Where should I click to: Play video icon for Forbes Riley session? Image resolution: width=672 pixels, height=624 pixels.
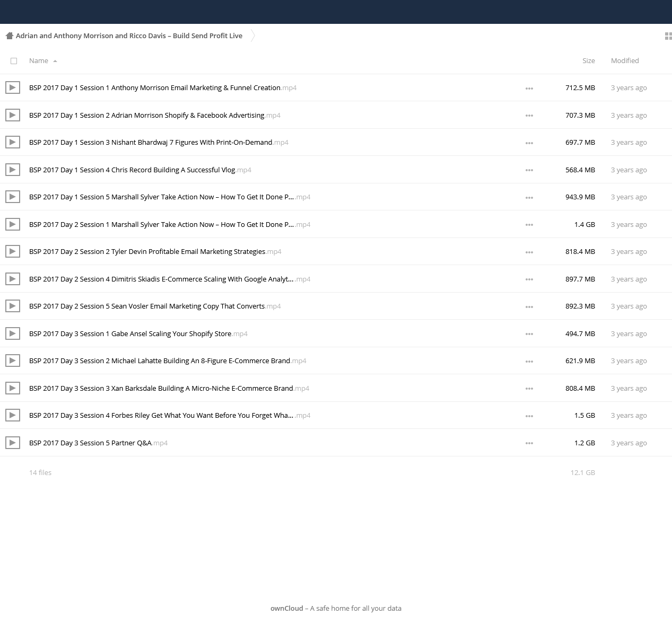tap(13, 415)
